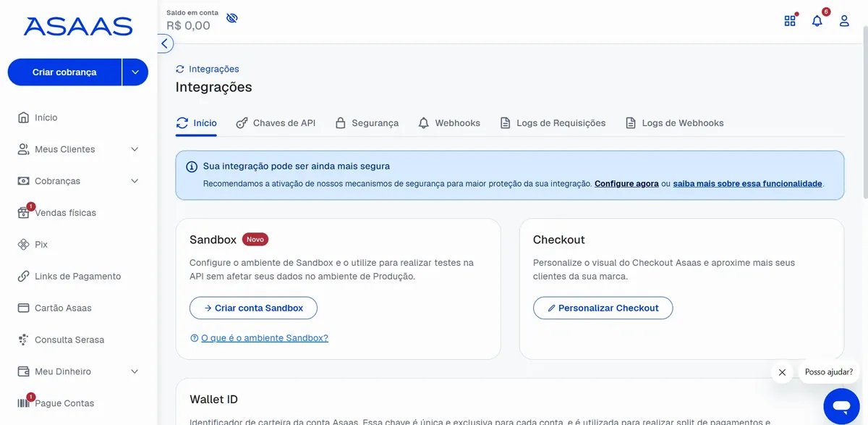
Task: Click the ASAAS logo
Action: click(78, 27)
